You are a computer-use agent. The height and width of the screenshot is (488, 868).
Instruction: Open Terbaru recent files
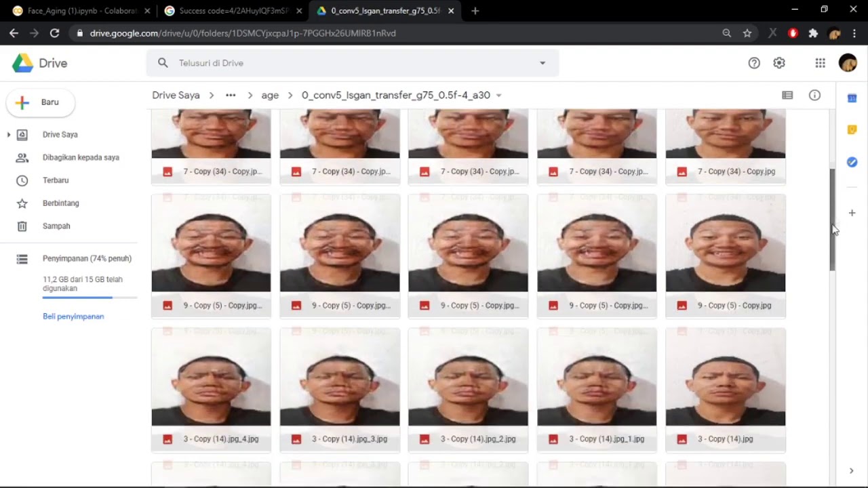coord(56,180)
